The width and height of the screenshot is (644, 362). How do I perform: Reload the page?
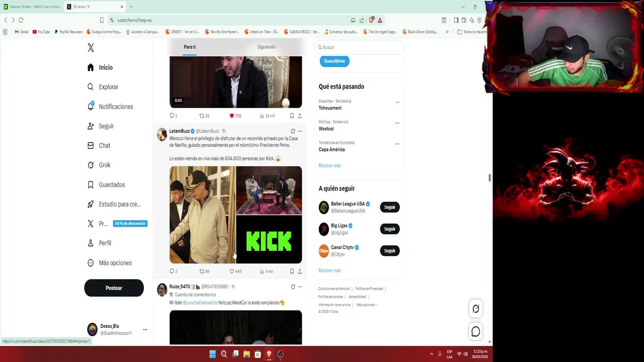(21, 20)
